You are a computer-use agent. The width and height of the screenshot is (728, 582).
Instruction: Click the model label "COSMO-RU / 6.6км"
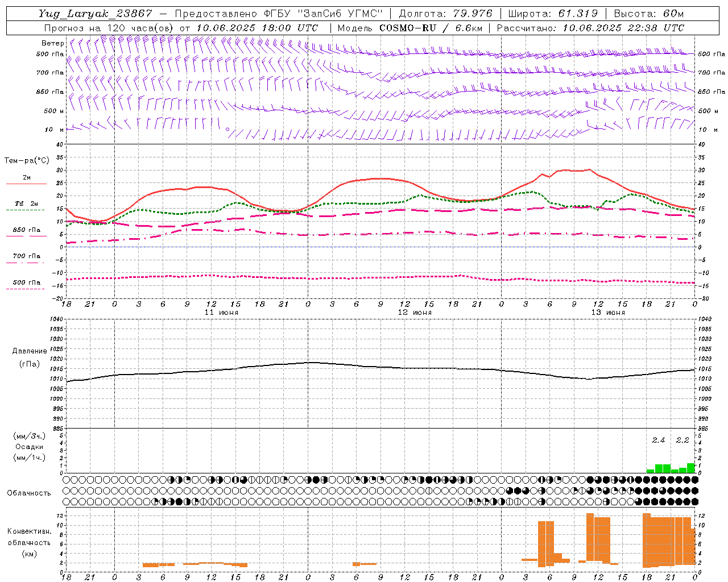coord(431,28)
